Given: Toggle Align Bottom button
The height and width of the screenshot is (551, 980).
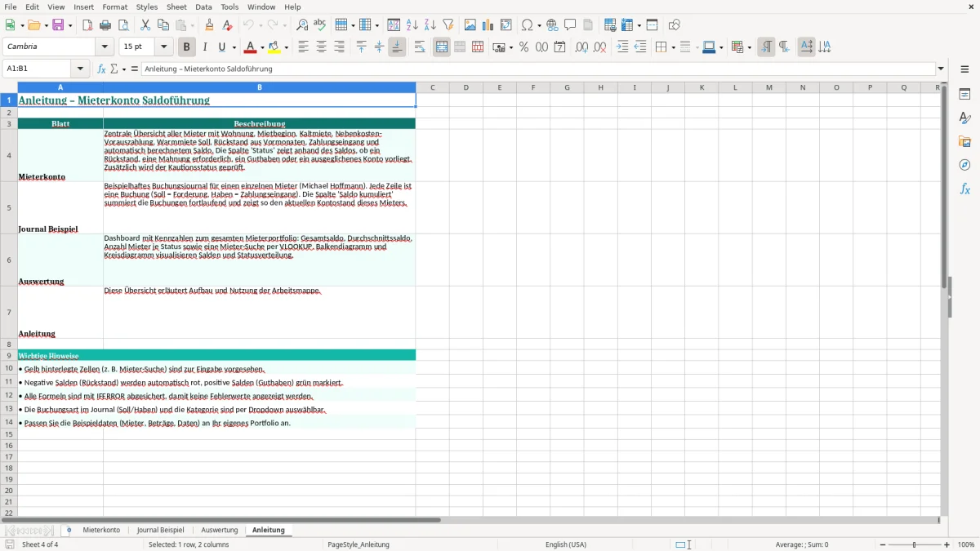Looking at the screenshot, I should [397, 47].
